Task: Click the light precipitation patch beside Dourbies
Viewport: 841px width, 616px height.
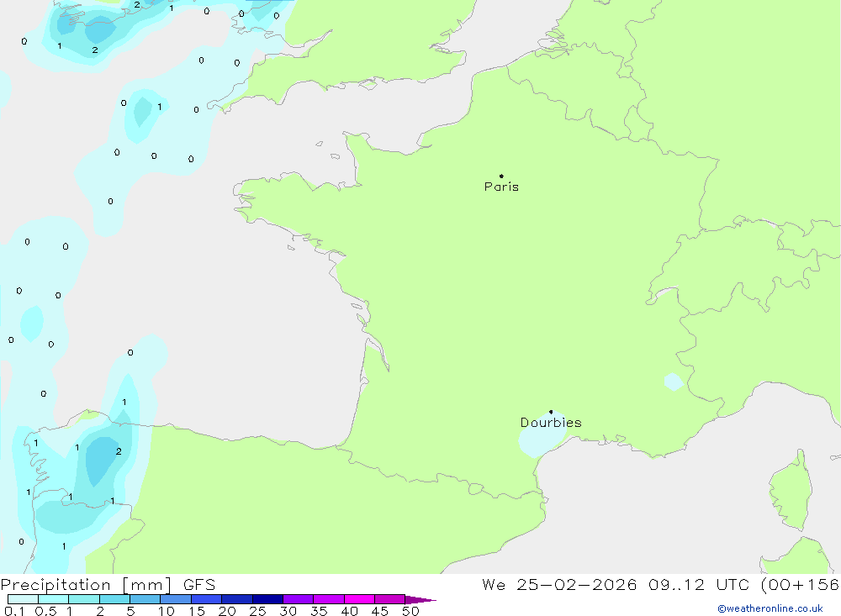Action: coord(541,437)
